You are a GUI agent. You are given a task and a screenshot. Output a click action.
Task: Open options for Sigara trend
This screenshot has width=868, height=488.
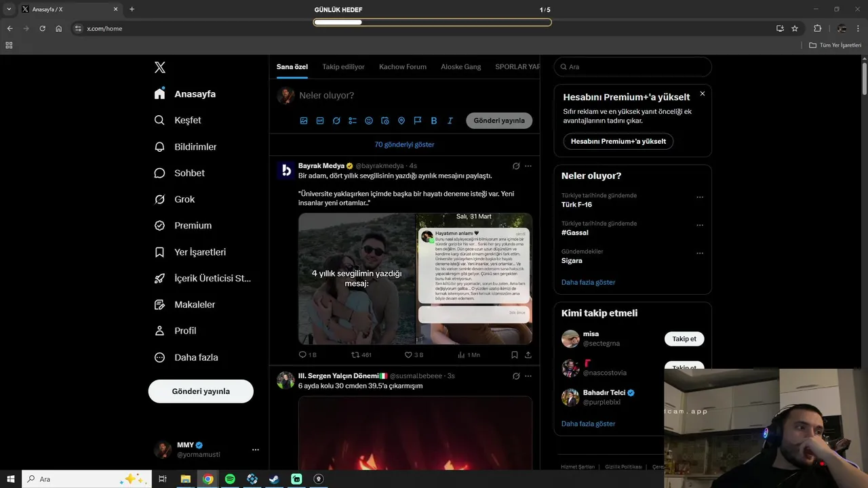click(x=700, y=253)
